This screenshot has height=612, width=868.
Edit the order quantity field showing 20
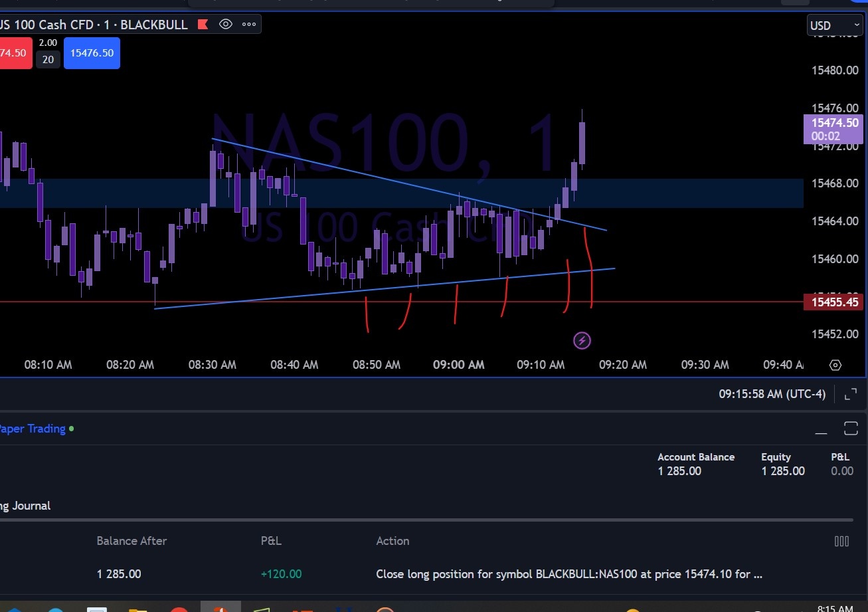(x=48, y=60)
